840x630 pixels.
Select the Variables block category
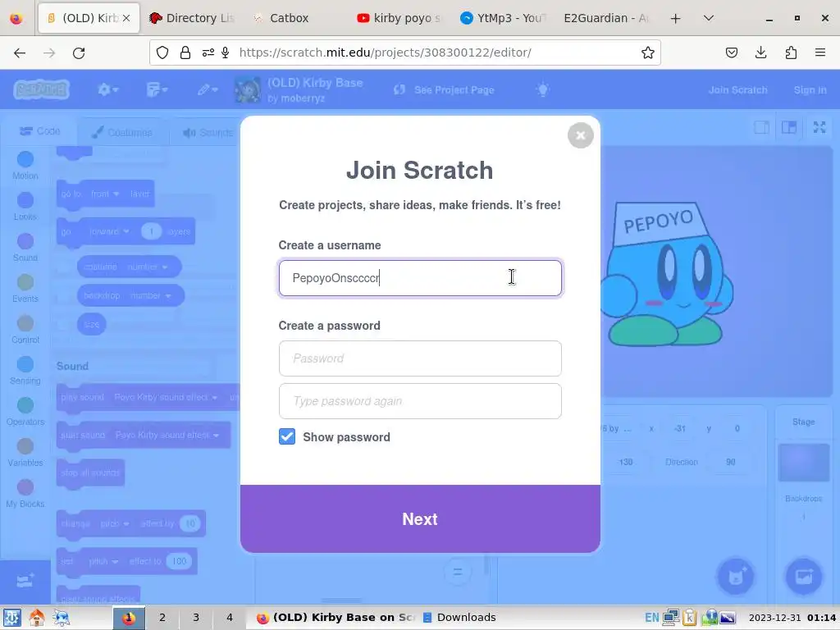[x=25, y=453]
